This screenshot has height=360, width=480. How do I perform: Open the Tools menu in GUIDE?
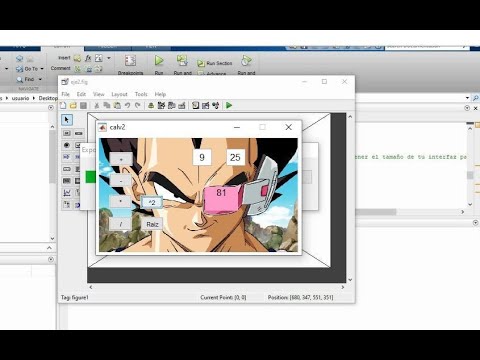pos(141,94)
